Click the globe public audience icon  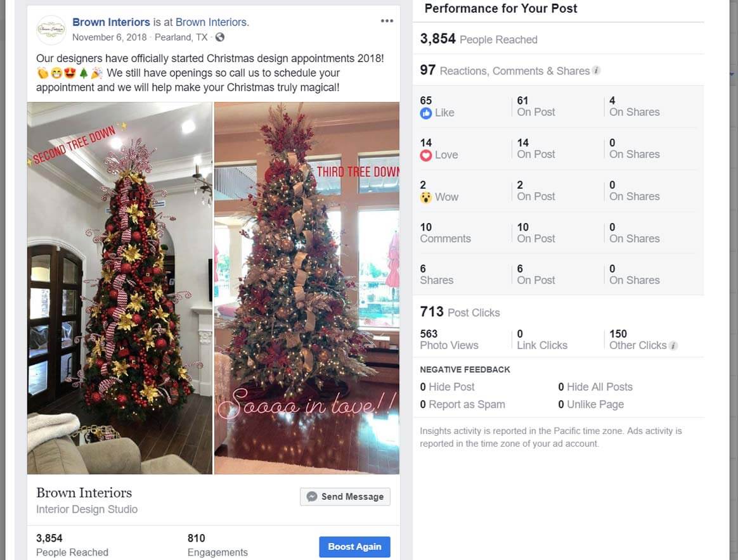[220, 37]
